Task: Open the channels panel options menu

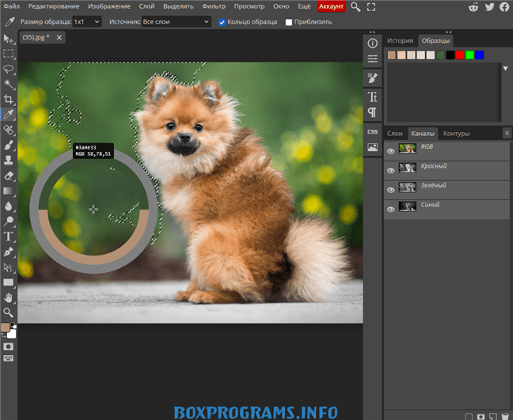Action: tap(507, 133)
